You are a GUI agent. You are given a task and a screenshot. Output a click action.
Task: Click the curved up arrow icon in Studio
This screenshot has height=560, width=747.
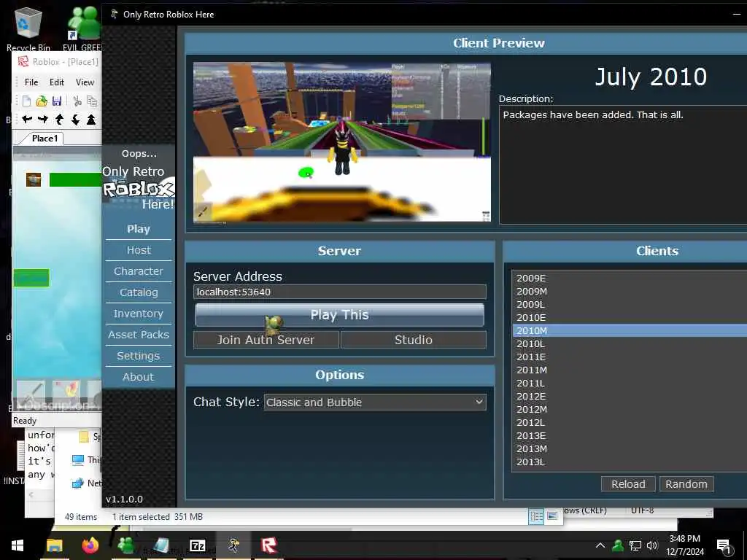point(59,119)
